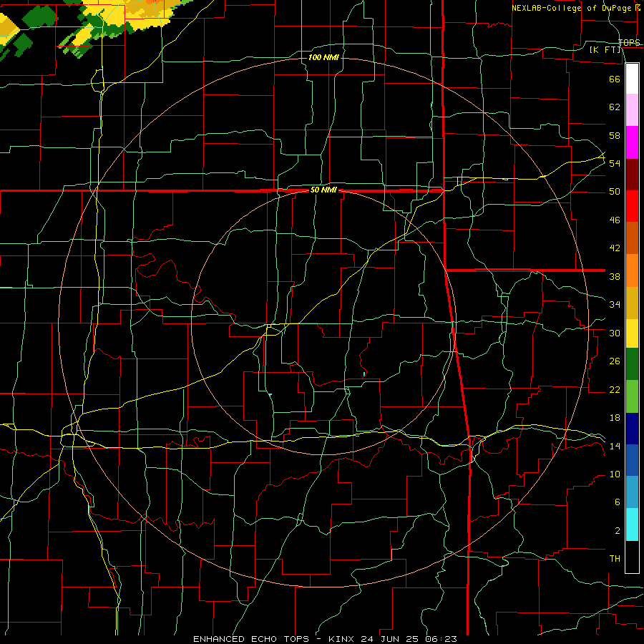This screenshot has height=644, width=644.
Task: Click the small cyan echo near radar center
Action: click(364, 374)
